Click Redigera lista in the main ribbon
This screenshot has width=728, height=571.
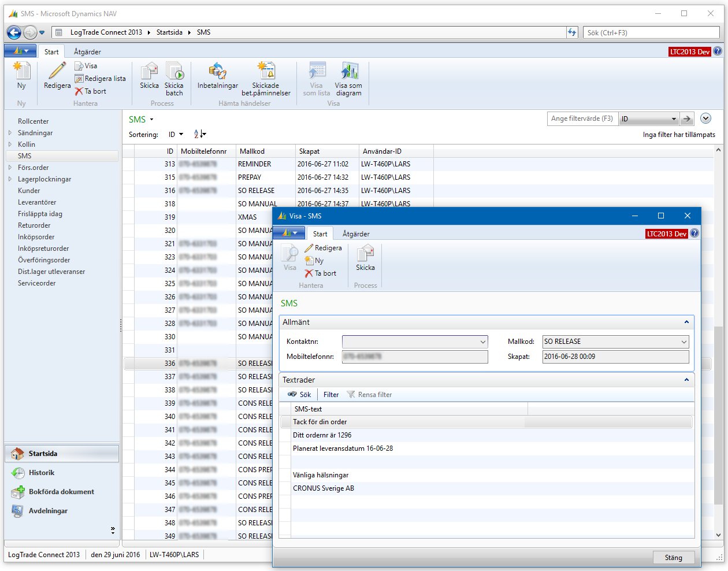(x=100, y=79)
